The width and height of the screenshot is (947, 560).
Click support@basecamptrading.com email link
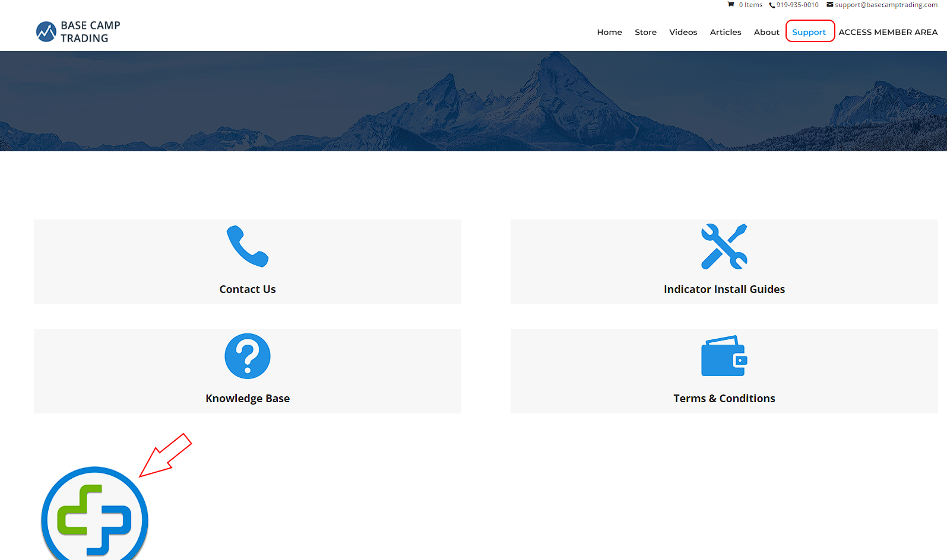click(886, 5)
